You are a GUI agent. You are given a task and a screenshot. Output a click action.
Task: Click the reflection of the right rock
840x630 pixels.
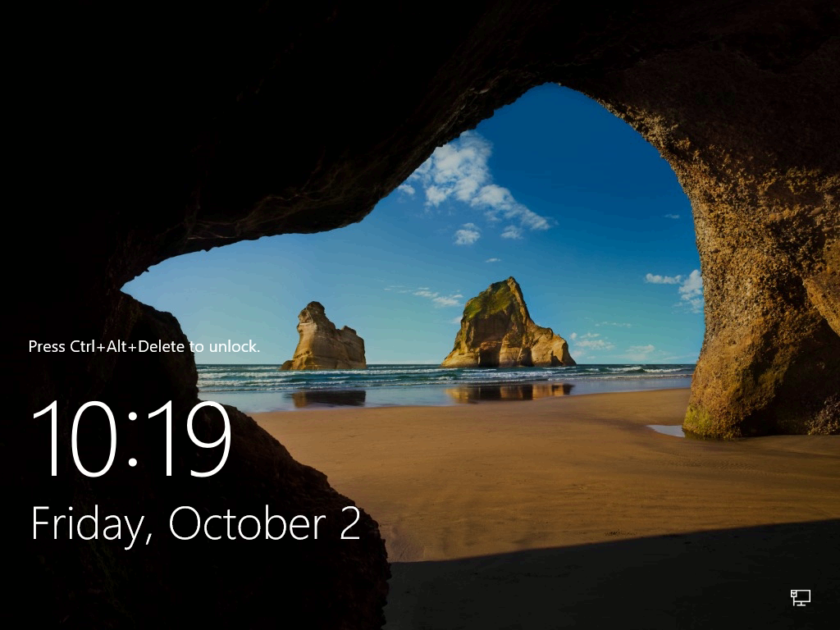[508, 393]
